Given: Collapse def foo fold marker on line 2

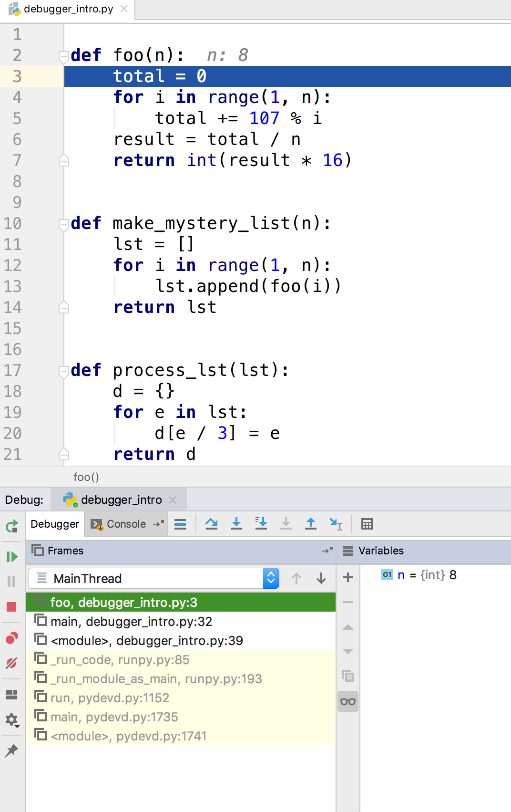Looking at the screenshot, I should click(x=64, y=57).
